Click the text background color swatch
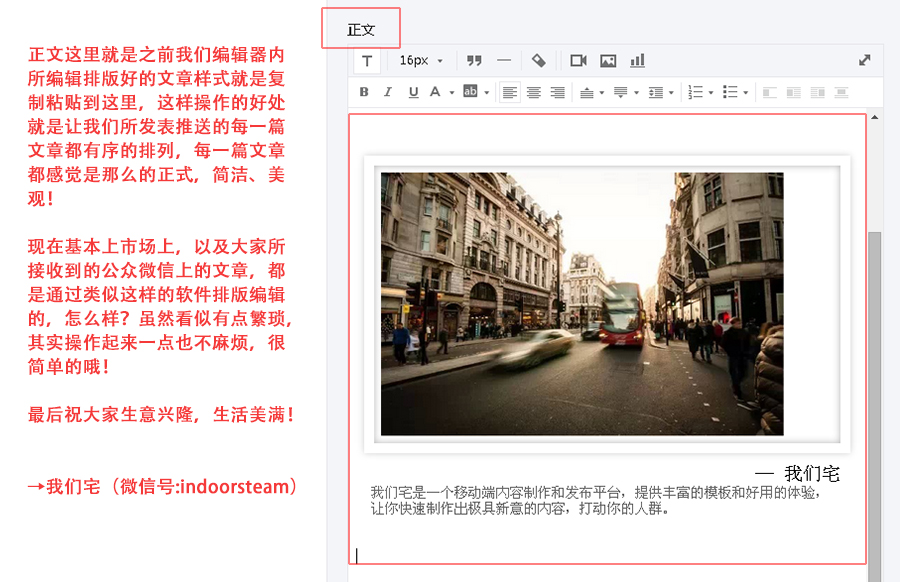The height and width of the screenshot is (582, 900). [470, 92]
